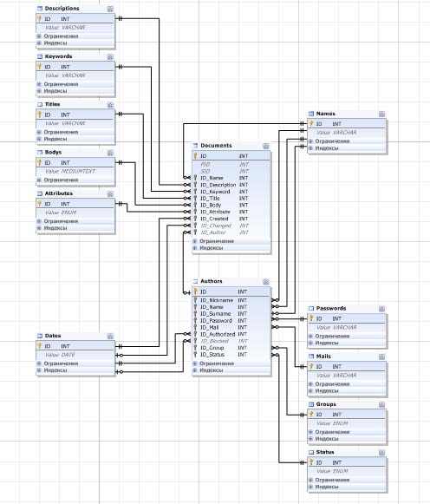Select the ID_Nickname column in Authors
This screenshot has width=430, height=504.
[231, 300]
